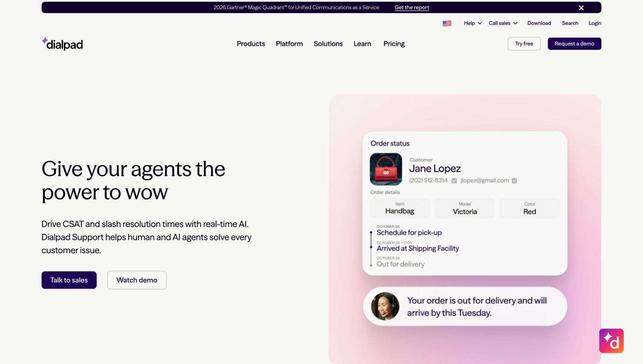Viewport: 643px width, 364px height.
Task: Open the Dialpad AI chat widget
Action: click(611, 341)
